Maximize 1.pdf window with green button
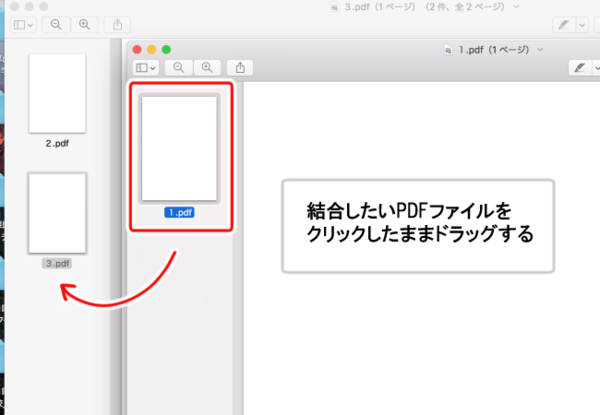Viewport: 600px width, 415px height. point(166,50)
